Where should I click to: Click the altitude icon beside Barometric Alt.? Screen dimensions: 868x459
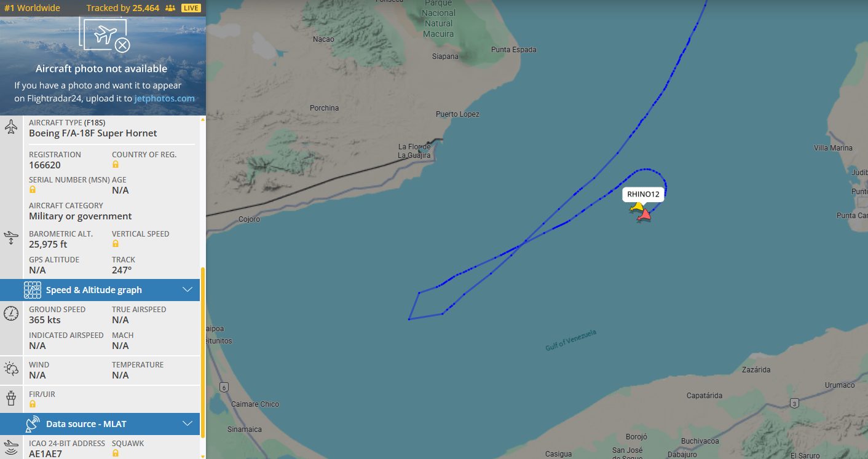coord(11,238)
